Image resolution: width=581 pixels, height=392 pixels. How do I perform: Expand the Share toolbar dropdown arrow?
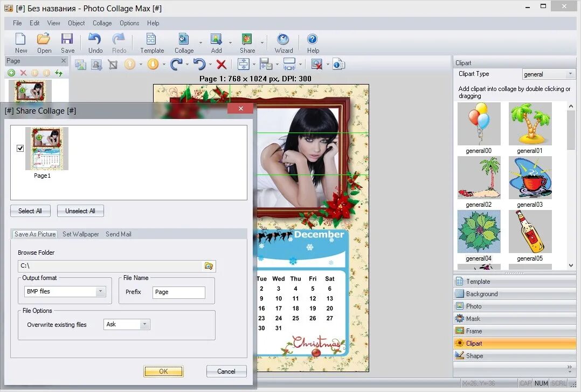[262, 43]
